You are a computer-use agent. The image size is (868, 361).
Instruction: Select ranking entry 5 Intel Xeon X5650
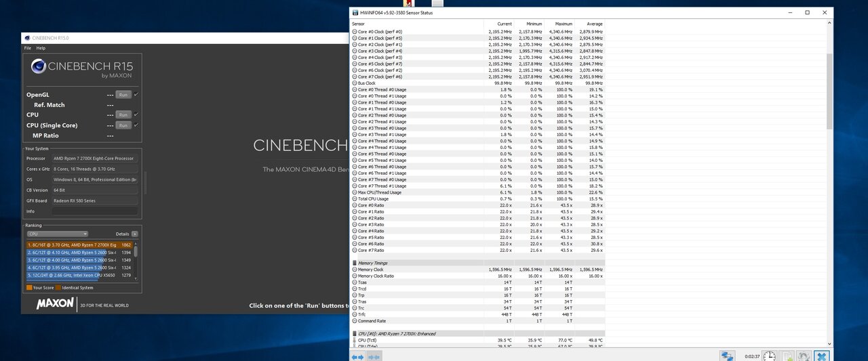(79, 276)
